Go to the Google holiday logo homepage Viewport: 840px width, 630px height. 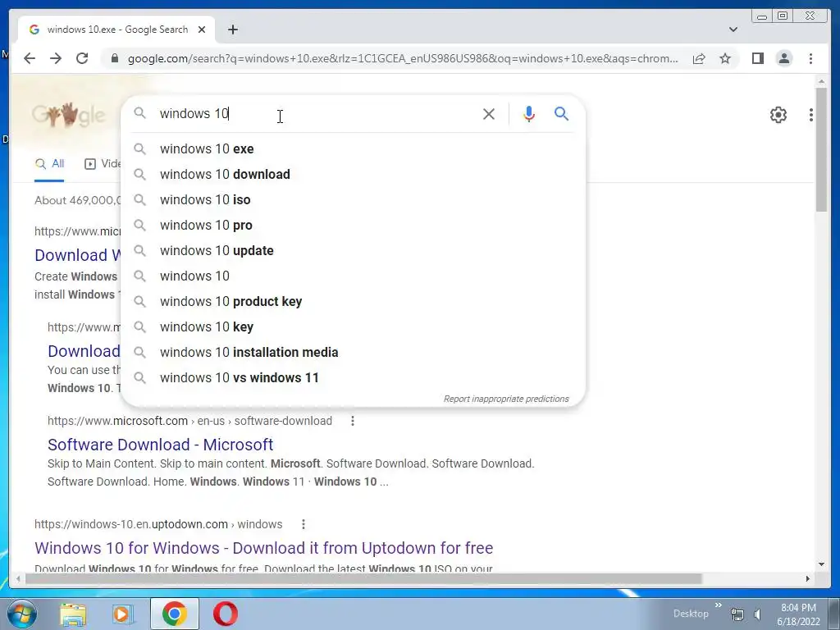pyautogui.click(x=68, y=115)
